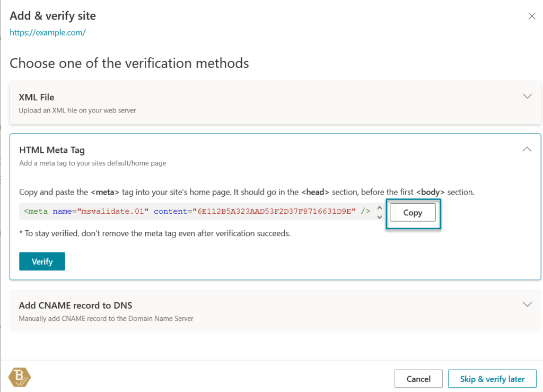Expand the Add CNAME record to DNS chevron

point(527,304)
